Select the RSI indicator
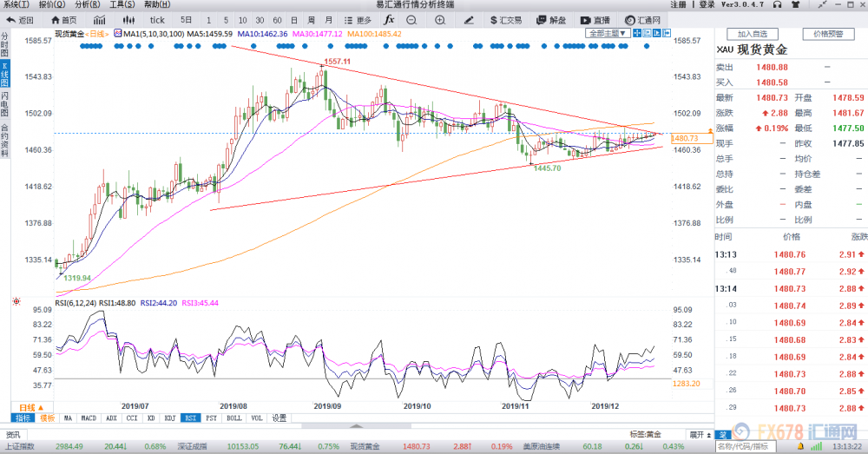This screenshot has width=868, height=454. [x=190, y=418]
